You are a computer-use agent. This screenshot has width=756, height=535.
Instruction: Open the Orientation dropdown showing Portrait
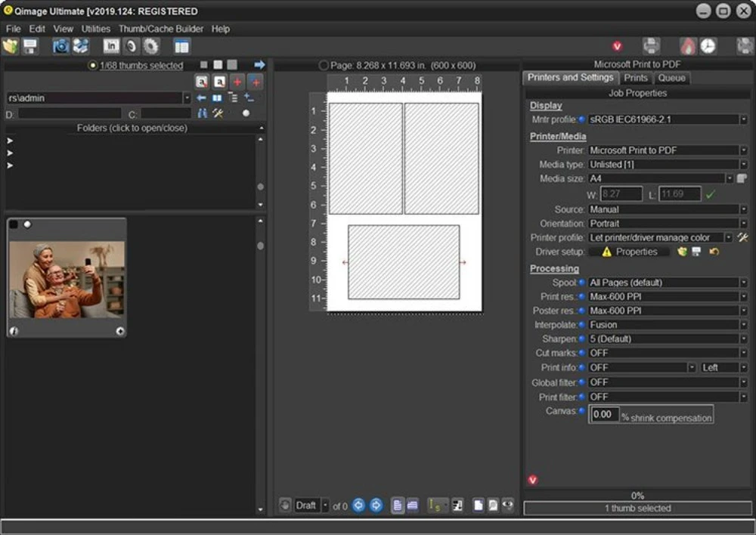coord(743,224)
